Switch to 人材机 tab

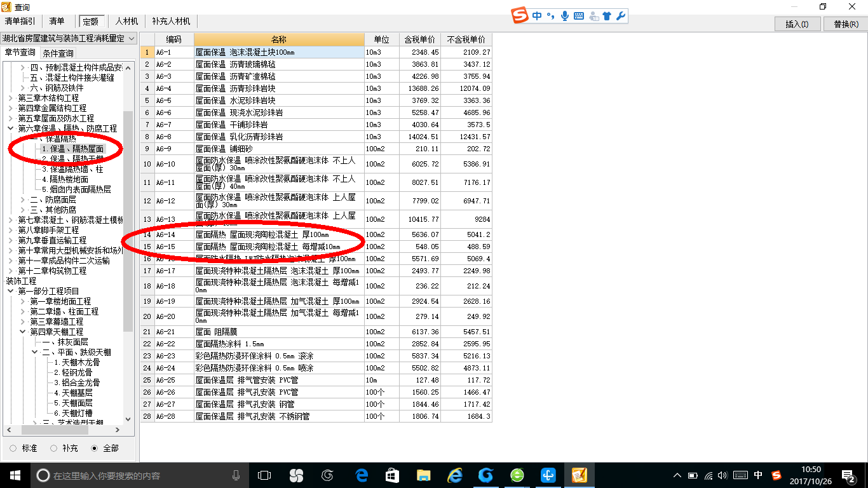pos(126,22)
